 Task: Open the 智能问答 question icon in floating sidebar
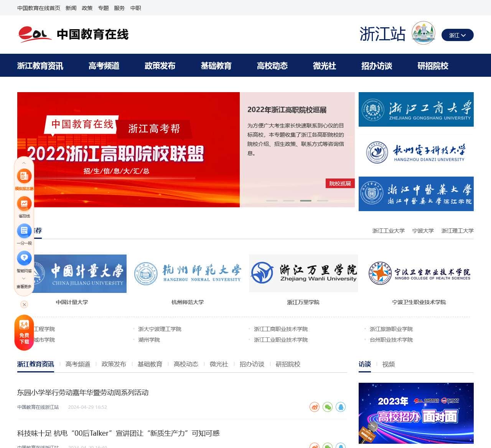click(24, 258)
